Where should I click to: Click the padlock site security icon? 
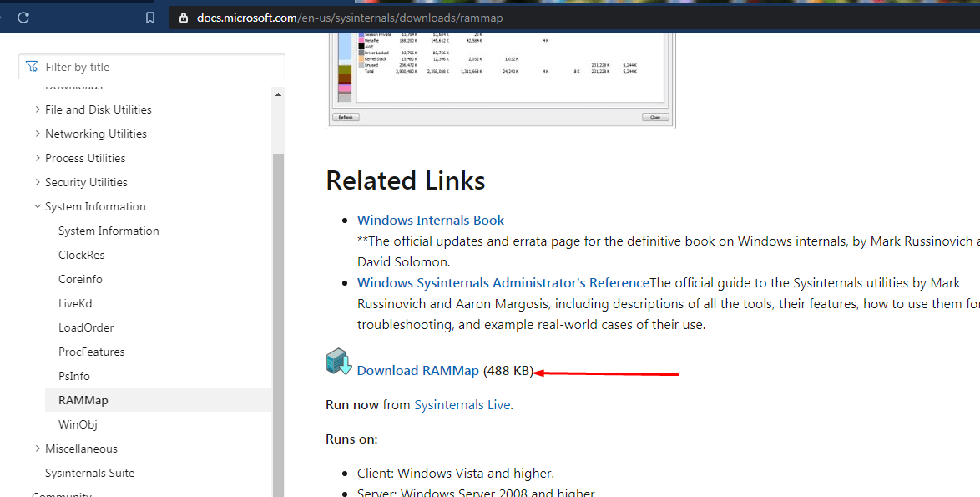click(x=184, y=18)
